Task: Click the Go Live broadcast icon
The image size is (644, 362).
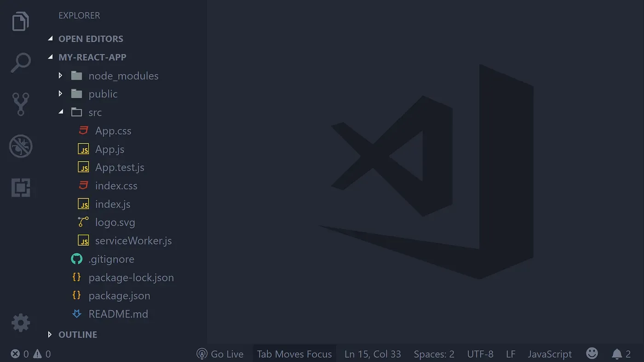Action: (x=201, y=354)
